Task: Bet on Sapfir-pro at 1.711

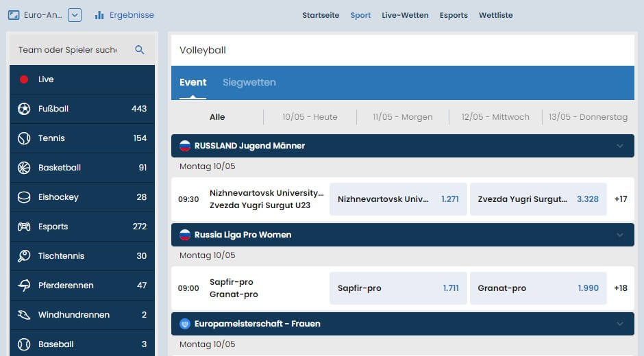Action: (x=398, y=288)
